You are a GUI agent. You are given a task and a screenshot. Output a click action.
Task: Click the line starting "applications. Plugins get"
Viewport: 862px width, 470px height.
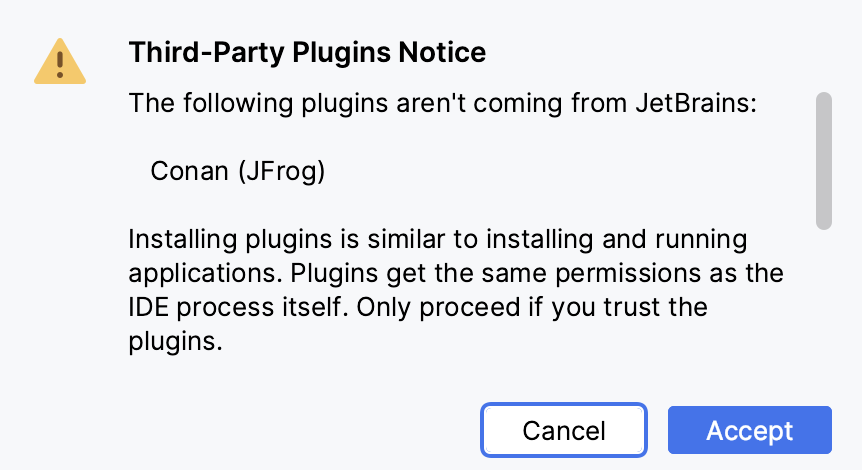coord(455,273)
